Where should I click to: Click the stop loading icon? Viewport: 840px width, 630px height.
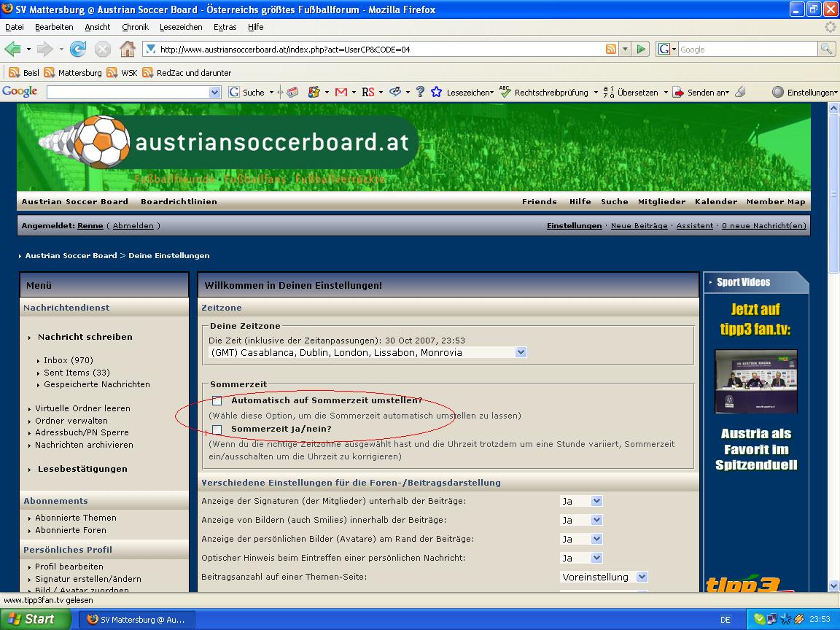point(102,50)
